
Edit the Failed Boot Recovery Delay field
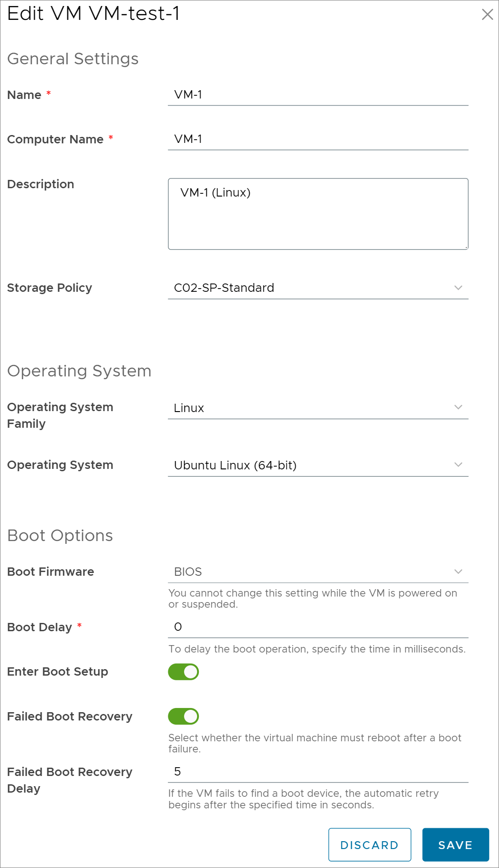pos(318,772)
